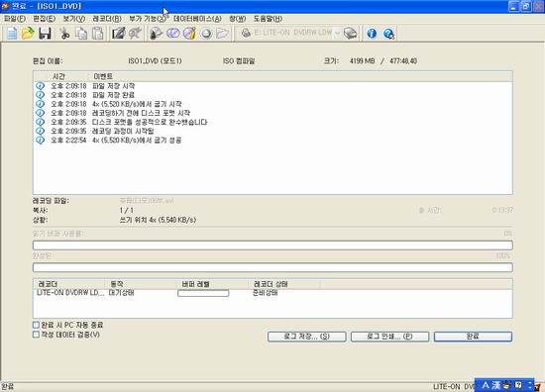Select the LITE-ON DVDRW LD... recorder row

pyautogui.click(x=272, y=293)
